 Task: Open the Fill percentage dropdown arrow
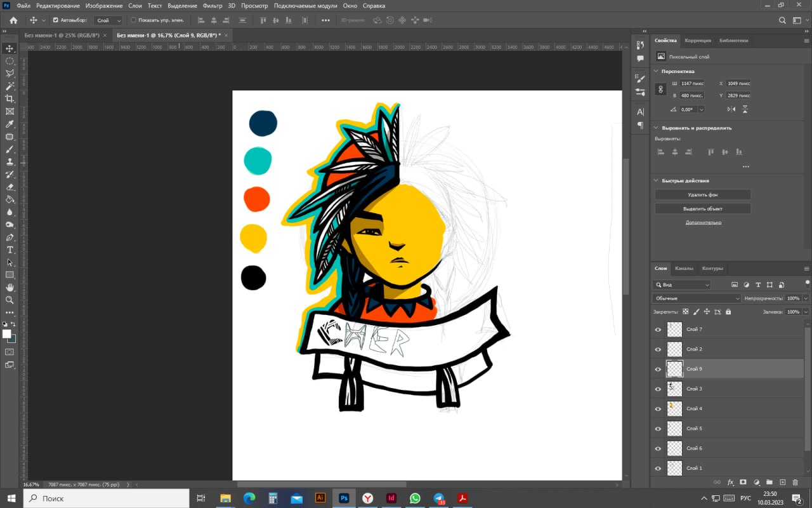[x=806, y=312]
